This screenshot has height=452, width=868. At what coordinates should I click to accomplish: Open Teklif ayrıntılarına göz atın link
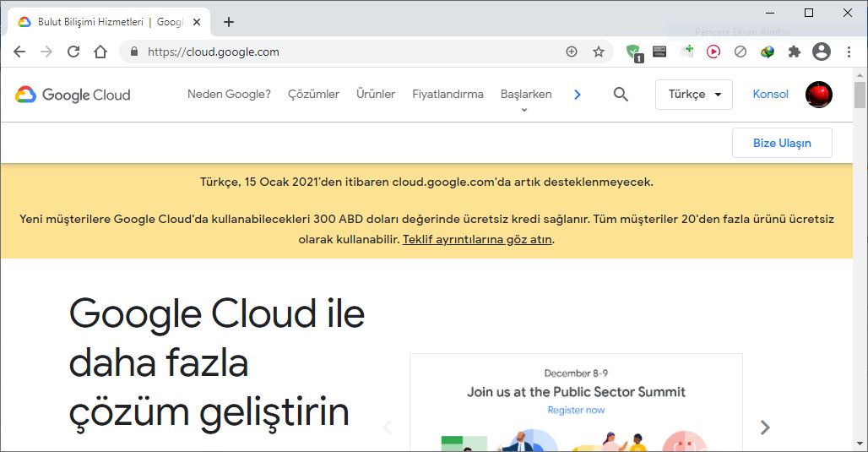[x=477, y=239]
